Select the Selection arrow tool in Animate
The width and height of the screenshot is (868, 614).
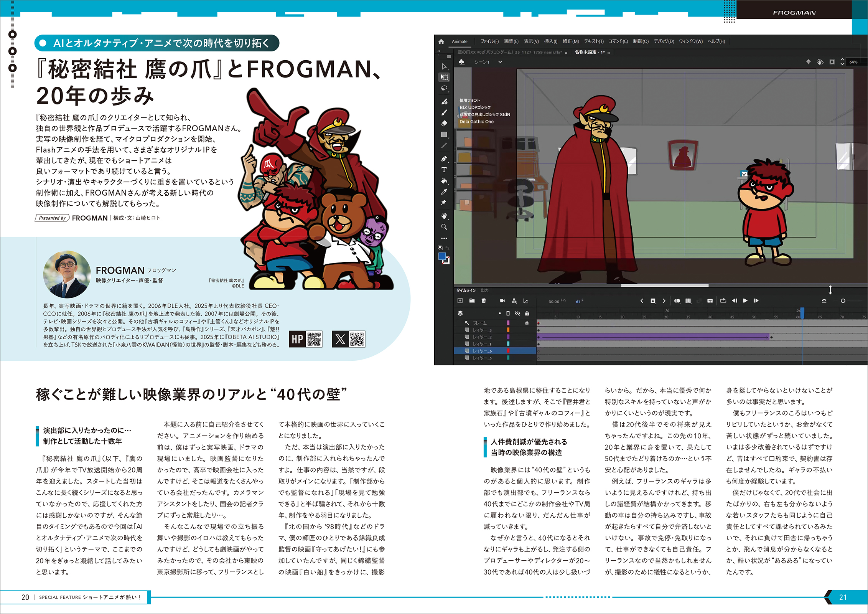pos(444,66)
